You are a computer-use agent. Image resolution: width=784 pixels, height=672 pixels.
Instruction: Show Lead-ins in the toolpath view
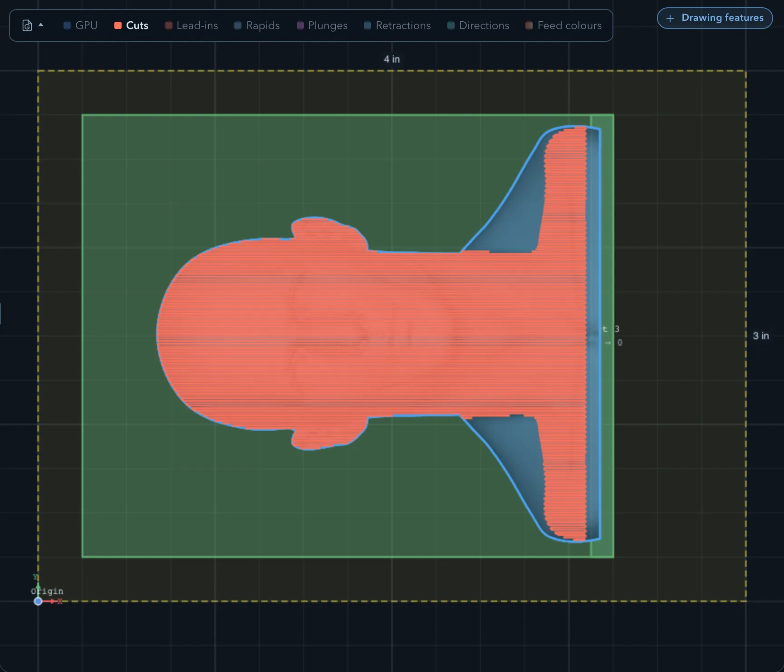191,25
